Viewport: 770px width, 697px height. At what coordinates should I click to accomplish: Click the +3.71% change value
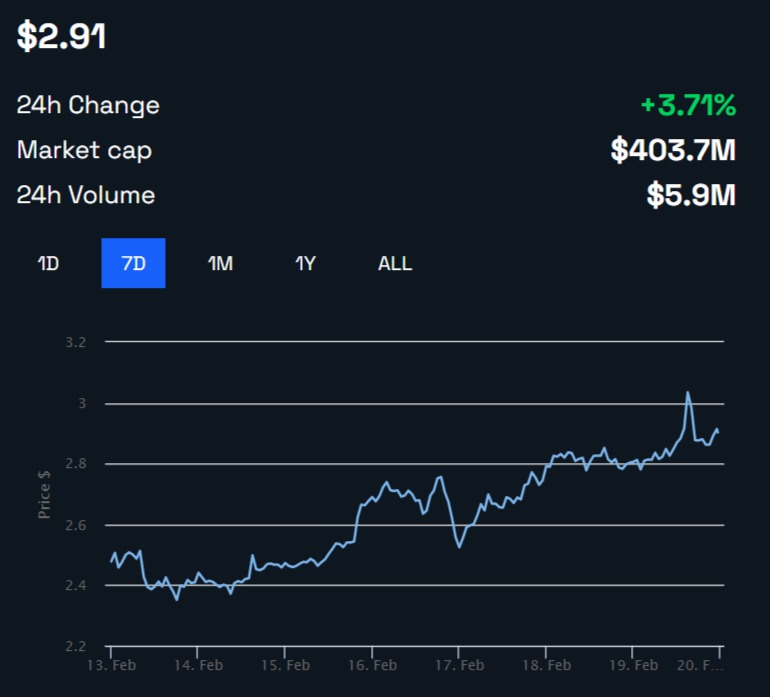(688, 104)
